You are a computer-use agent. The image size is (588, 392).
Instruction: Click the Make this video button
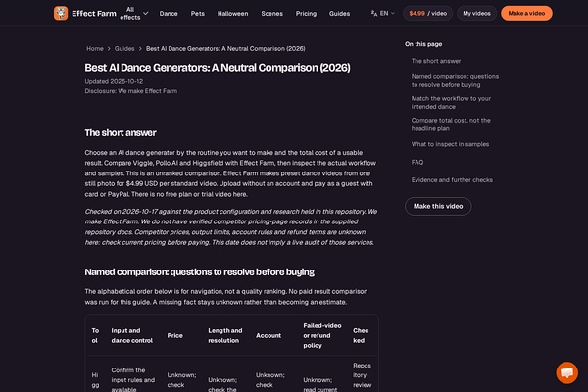click(438, 206)
